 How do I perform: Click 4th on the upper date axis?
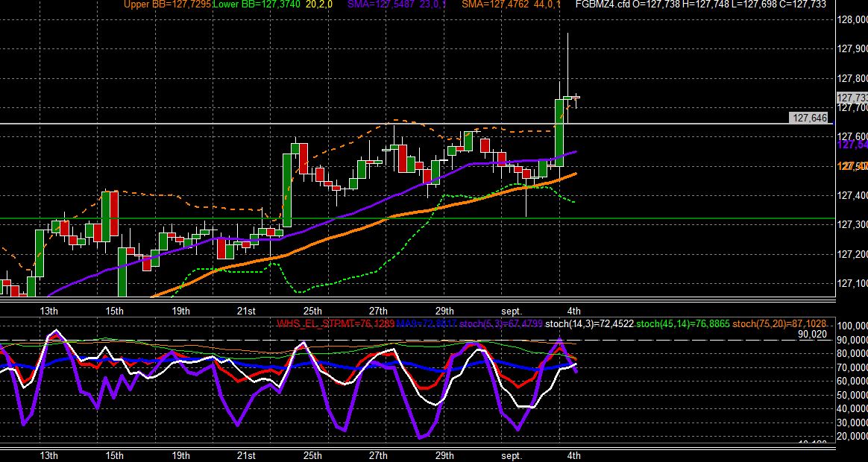575,310
